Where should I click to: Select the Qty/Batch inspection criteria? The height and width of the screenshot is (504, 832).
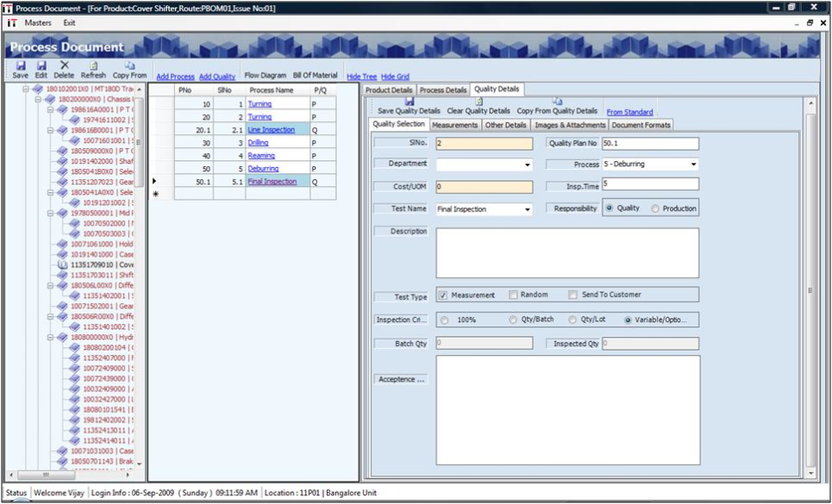[513, 320]
